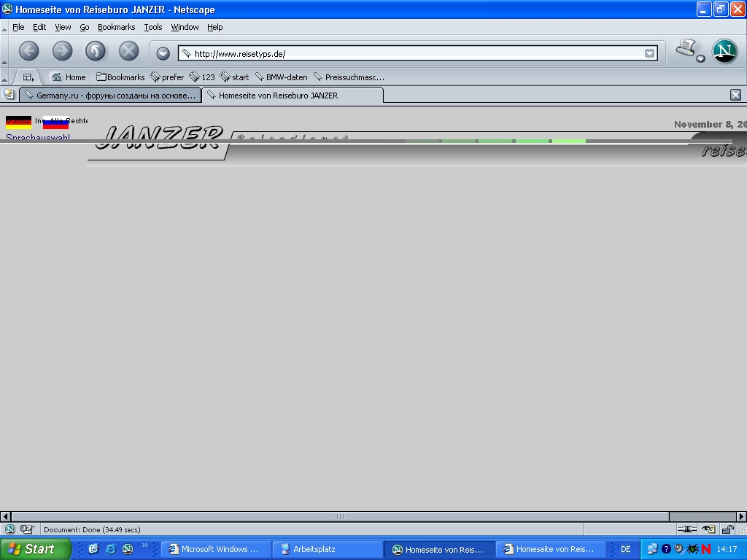Open a new tab with the new-tab icon
This screenshot has width=747, height=560.
(x=9, y=94)
